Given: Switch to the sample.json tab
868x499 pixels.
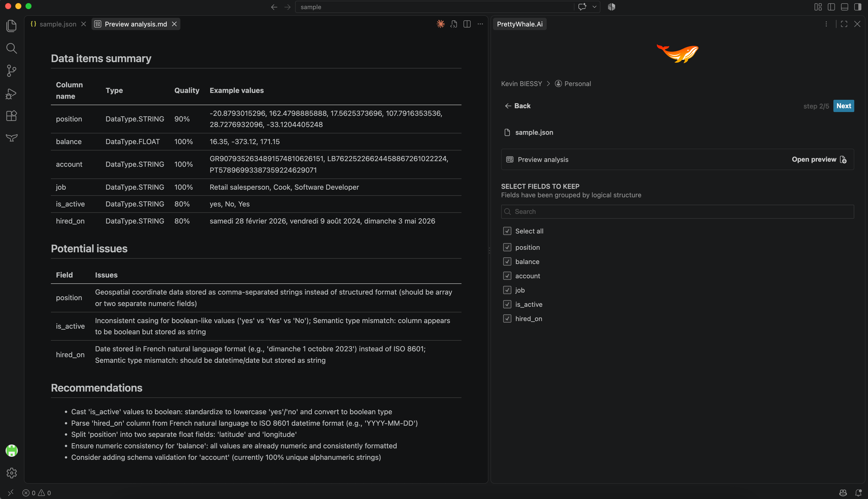Looking at the screenshot, I should [57, 24].
